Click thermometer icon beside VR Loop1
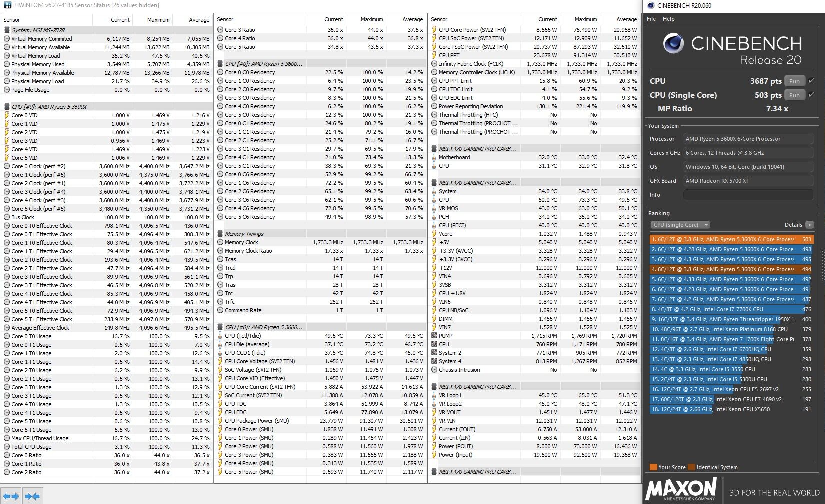The height and width of the screenshot is (504, 825). tap(434, 395)
